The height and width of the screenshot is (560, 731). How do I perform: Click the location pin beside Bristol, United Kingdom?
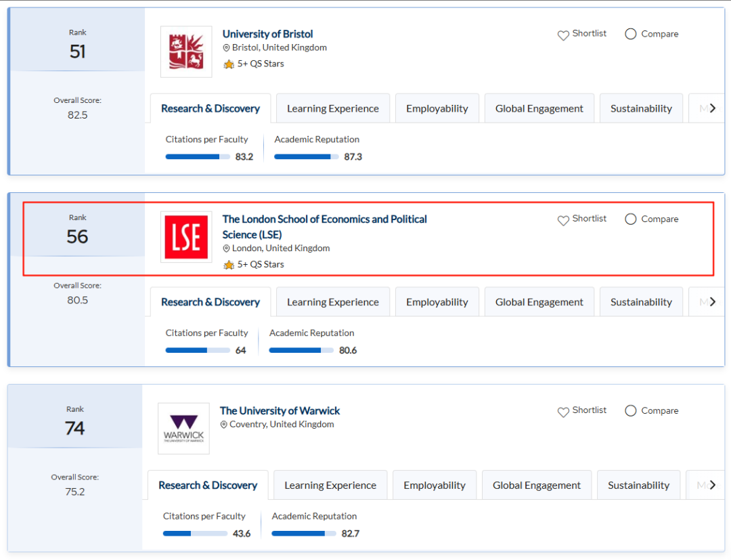pos(226,47)
